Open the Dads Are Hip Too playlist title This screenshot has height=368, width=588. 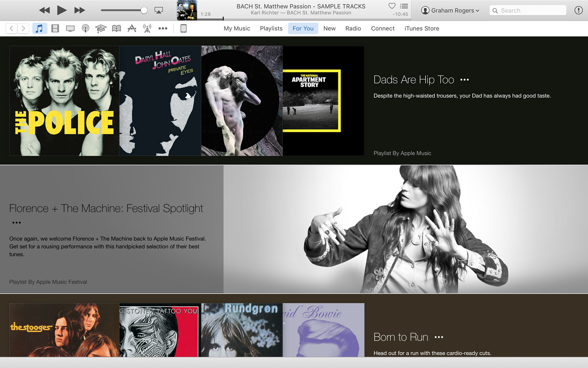click(x=414, y=80)
